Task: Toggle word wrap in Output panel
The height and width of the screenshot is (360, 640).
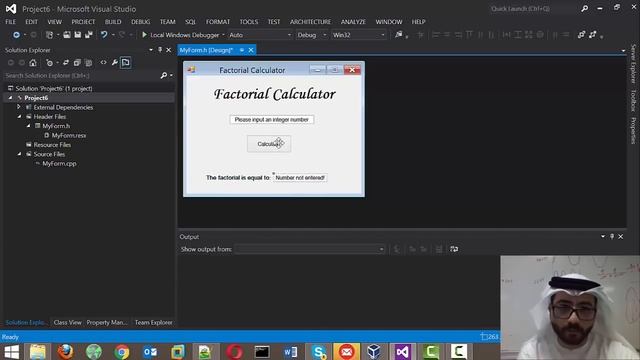Action: click(454, 249)
